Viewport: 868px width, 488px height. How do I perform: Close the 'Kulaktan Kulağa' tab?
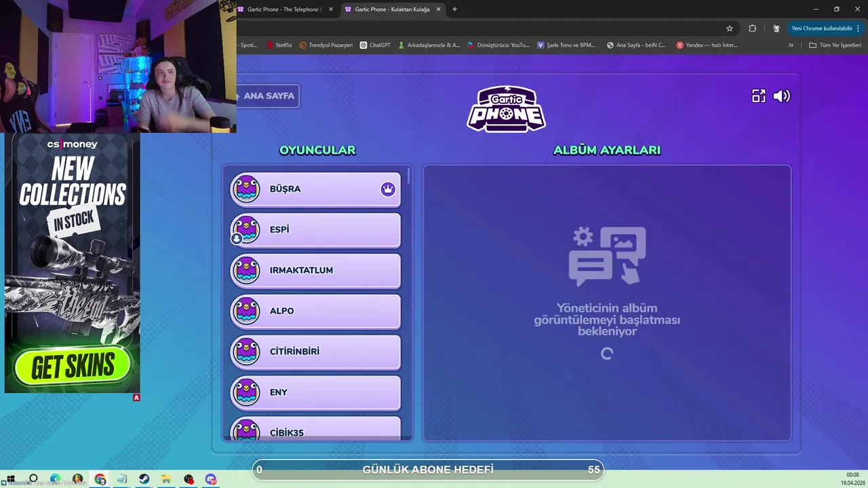coord(438,9)
